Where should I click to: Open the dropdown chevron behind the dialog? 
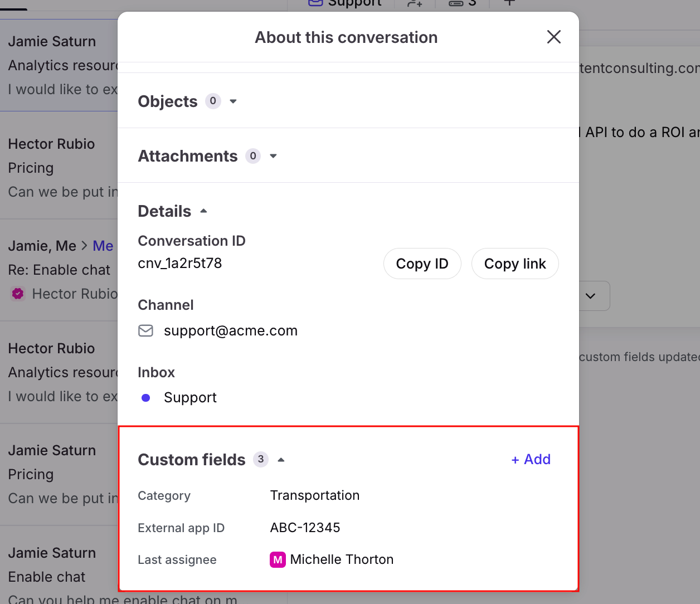point(591,296)
